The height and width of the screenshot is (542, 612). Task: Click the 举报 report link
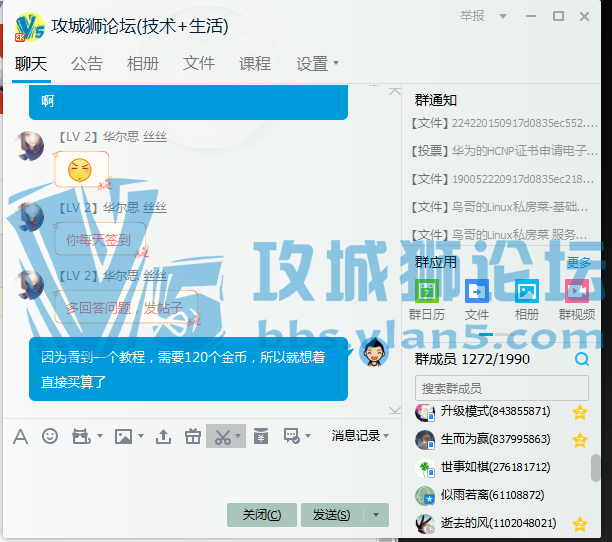point(472,16)
